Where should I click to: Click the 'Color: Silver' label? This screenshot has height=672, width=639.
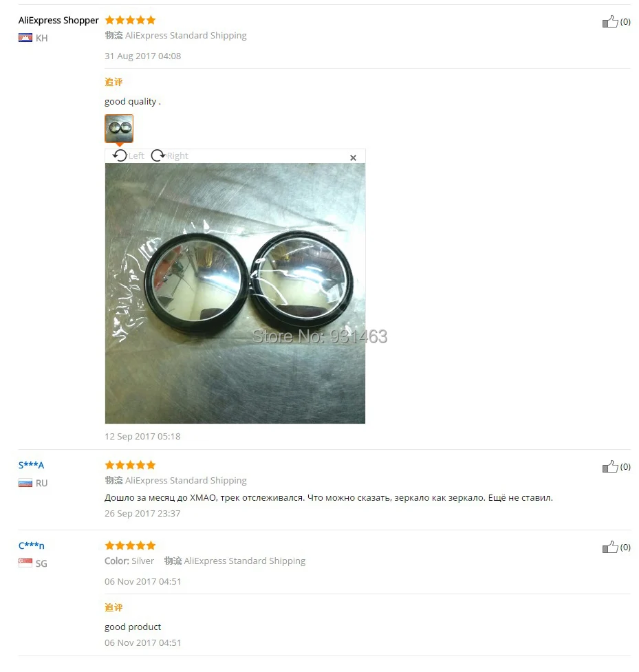(129, 561)
